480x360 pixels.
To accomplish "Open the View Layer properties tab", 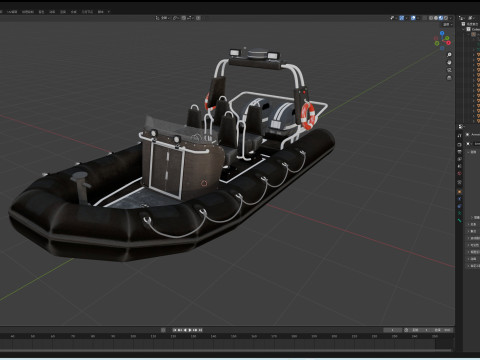I will pyautogui.click(x=460, y=159).
